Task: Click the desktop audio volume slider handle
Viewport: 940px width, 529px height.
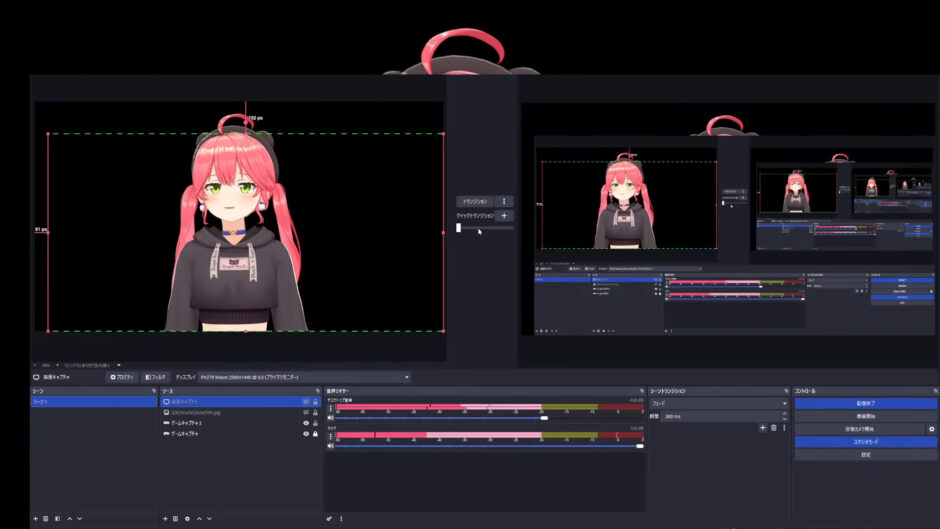Action: coord(544,418)
